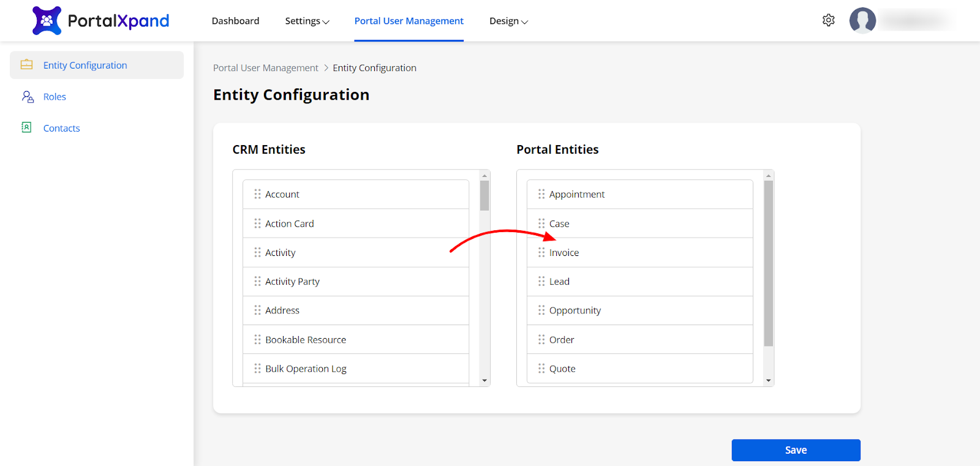Grab the drag handle beside Invoice

point(541,252)
